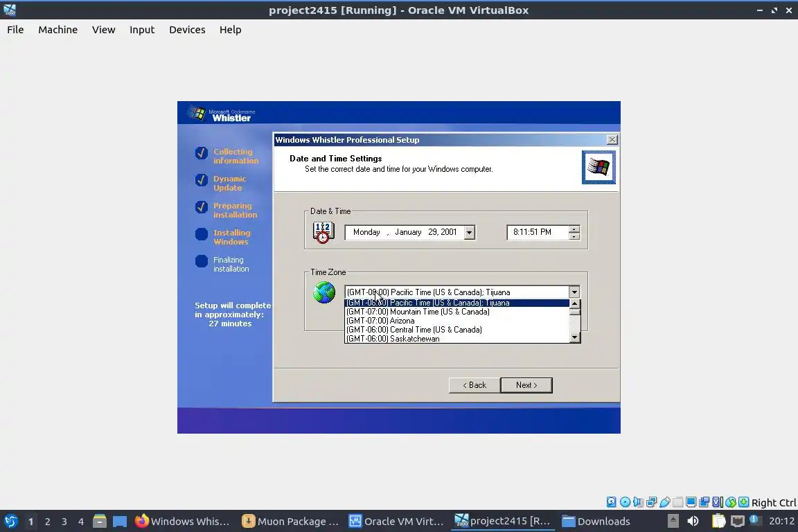Image resolution: width=798 pixels, height=532 pixels.
Task: Click the Windows flag icon in setup header
Action: (x=598, y=167)
